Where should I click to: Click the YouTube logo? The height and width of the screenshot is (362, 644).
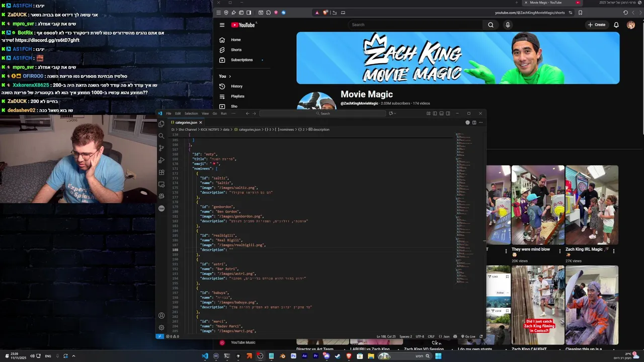click(x=244, y=25)
